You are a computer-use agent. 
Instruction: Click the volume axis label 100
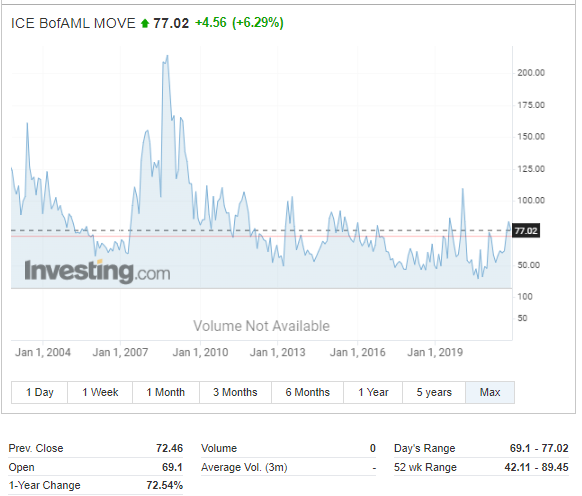point(525,297)
